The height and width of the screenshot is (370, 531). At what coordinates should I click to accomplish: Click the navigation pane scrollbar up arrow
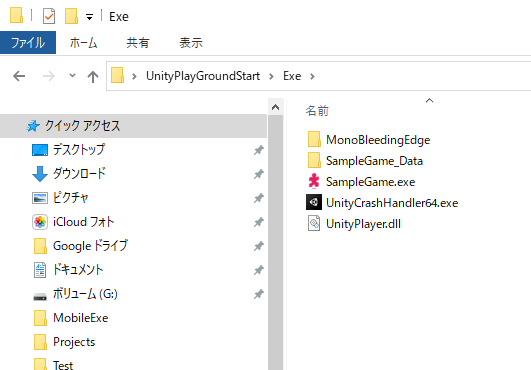pyautogui.click(x=276, y=107)
